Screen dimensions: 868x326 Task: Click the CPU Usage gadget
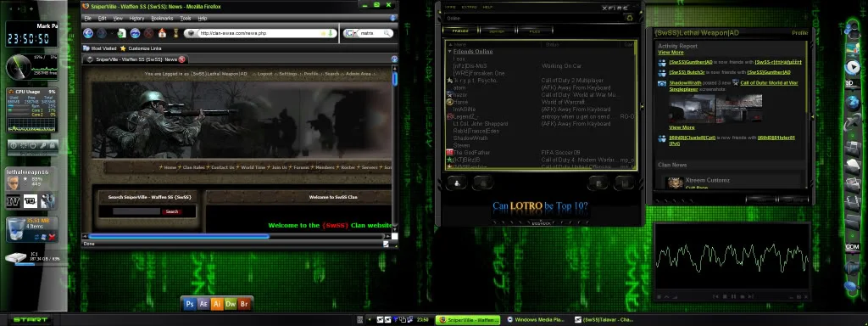point(32,110)
